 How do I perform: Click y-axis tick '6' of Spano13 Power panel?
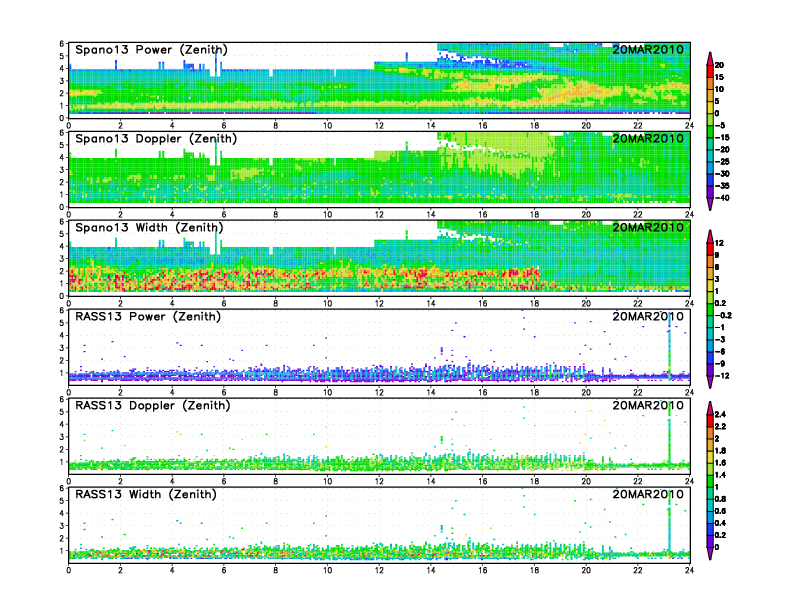point(62,44)
